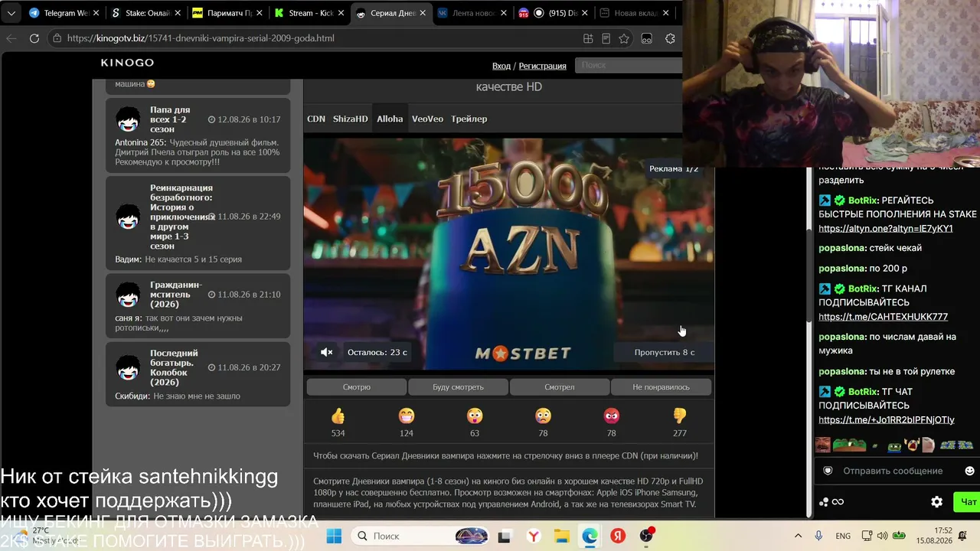Click the Смотрел button
Image resolution: width=980 pixels, height=551 pixels.
click(560, 387)
